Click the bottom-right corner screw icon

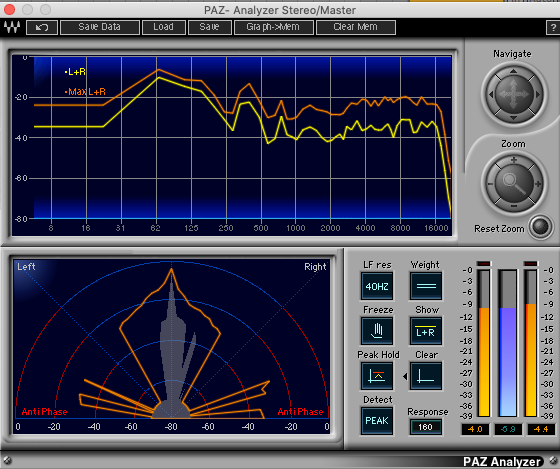click(x=553, y=461)
